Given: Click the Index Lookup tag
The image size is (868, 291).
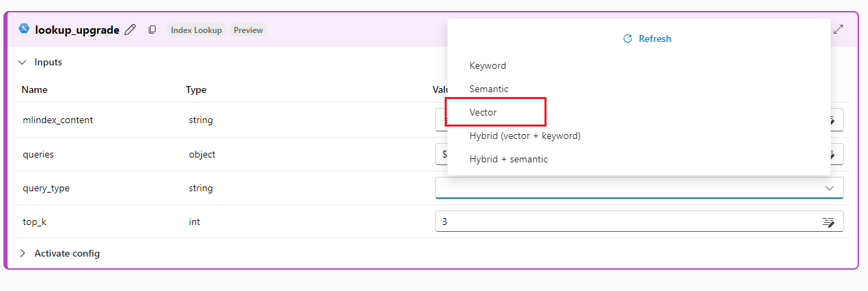Looking at the screenshot, I should point(196,30).
